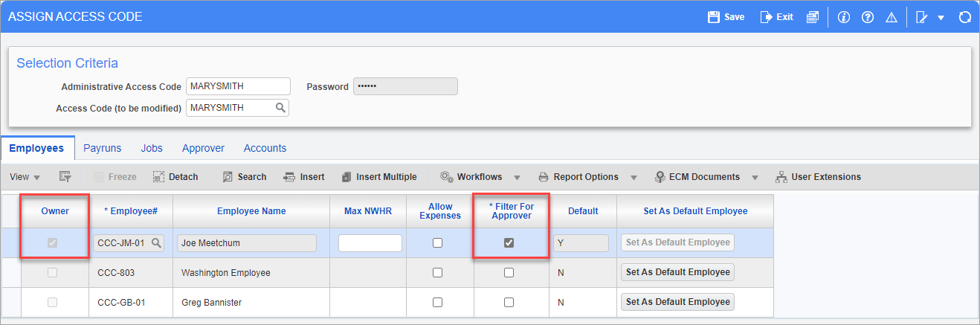Set Greg Bannister as default employee
Viewport: 980px width, 325px height.
pos(677,302)
